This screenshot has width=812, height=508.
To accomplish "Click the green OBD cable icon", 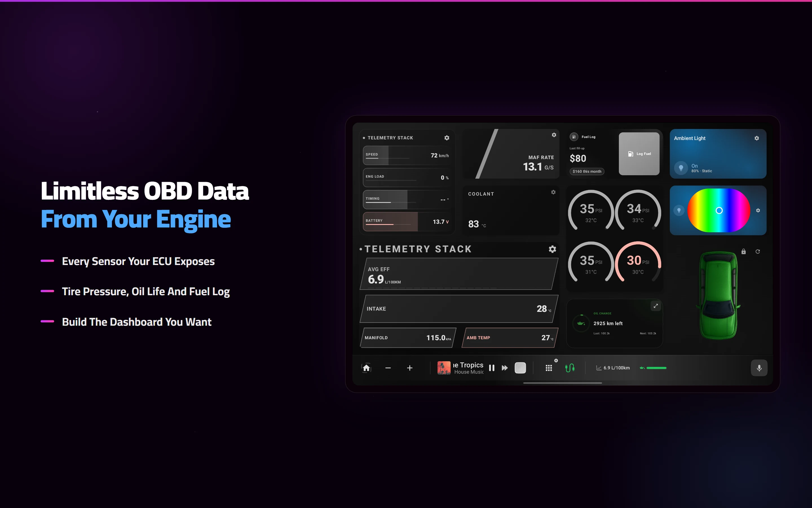I will [x=570, y=368].
